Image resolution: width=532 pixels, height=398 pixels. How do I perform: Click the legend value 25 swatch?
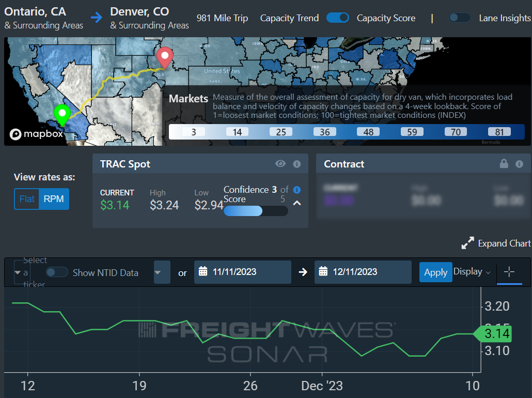click(281, 132)
